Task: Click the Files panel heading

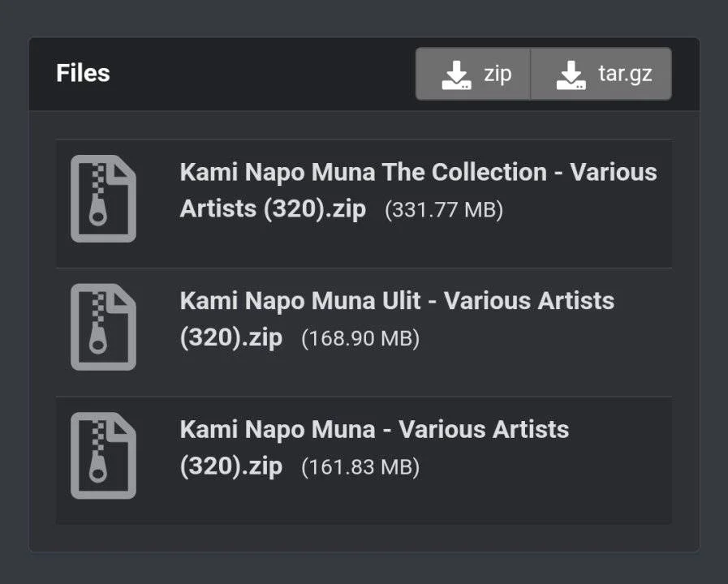Action: [83, 73]
